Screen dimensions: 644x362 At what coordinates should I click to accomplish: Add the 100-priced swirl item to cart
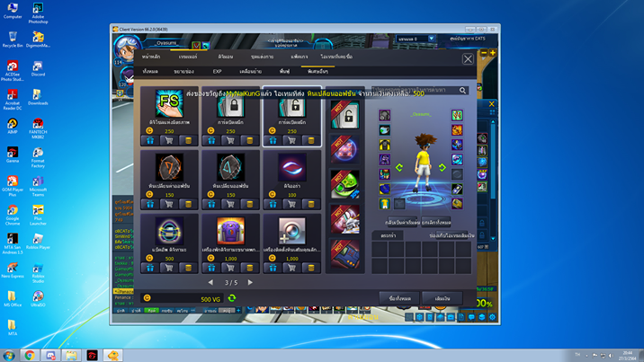[291, 204]
